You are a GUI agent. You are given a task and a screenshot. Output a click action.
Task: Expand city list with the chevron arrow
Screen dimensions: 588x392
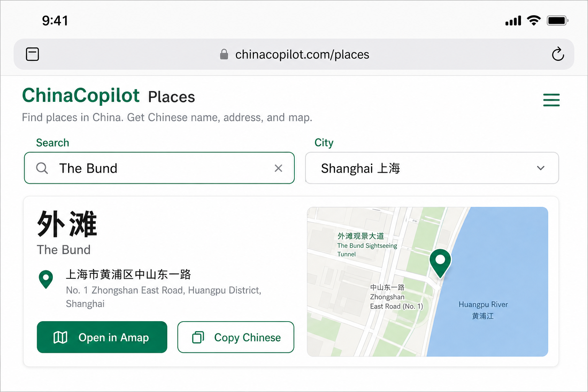pos(541,168)
